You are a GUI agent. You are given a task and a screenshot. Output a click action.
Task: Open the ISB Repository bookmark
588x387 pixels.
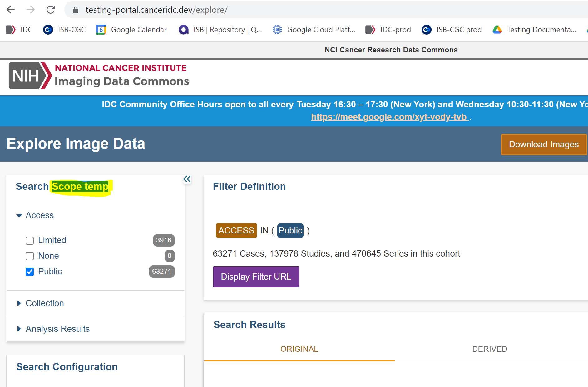220,30
